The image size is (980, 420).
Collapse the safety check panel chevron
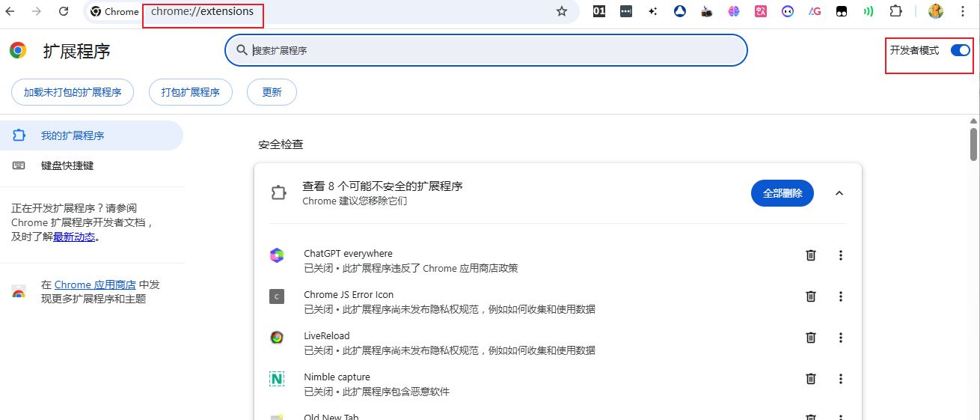(839, 193)
